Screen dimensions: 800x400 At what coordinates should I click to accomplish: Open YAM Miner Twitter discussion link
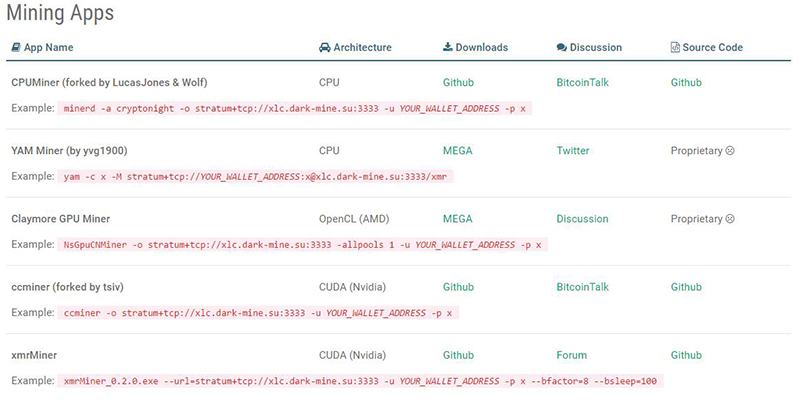point(573,151)
